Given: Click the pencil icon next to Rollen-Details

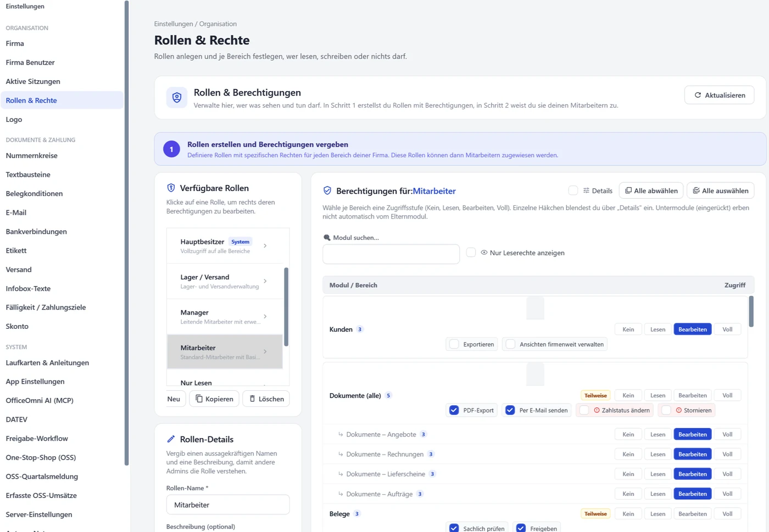Looking at the screenshot, I should pyautogui.click(x=171, y=439).
